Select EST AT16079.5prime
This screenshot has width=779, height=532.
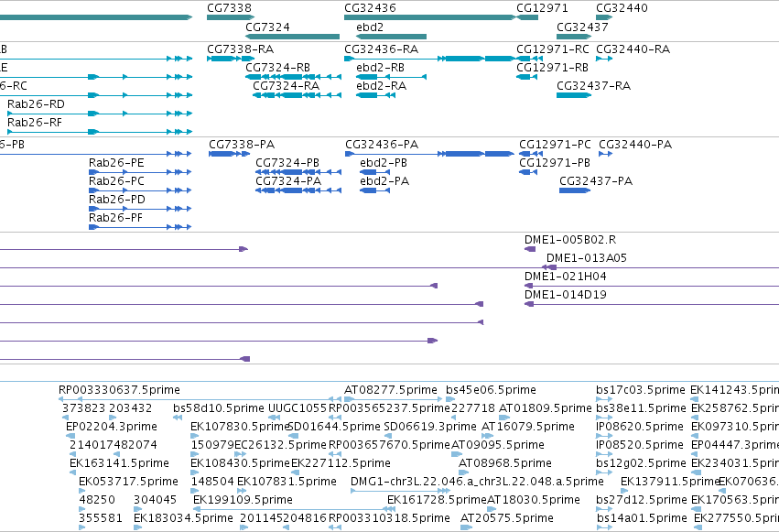[528, 427]
